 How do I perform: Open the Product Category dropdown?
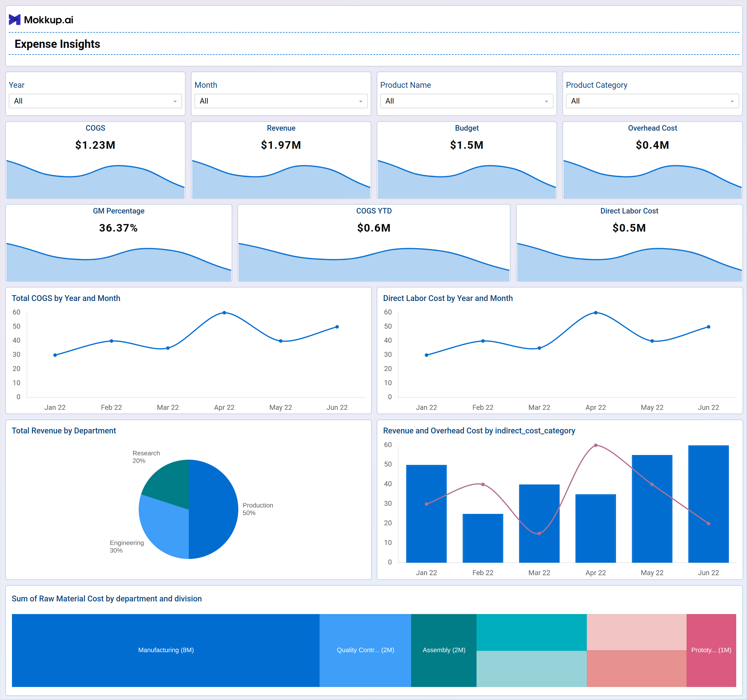pyautogui.click(x=652, y=101)
